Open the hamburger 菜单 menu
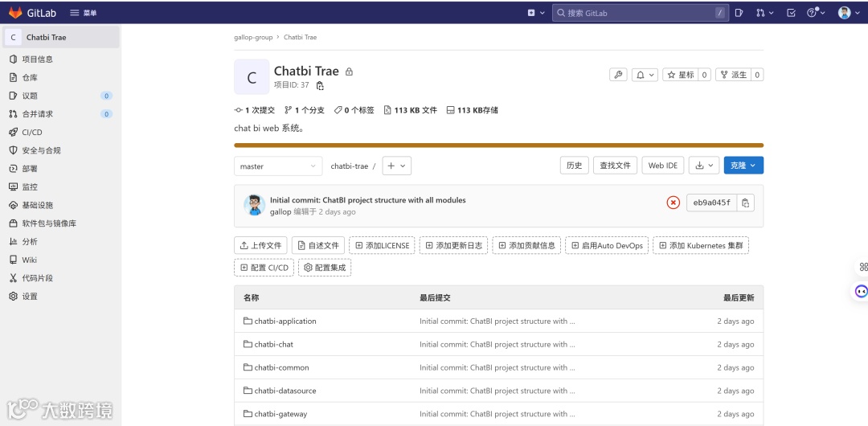 [83, 13]
